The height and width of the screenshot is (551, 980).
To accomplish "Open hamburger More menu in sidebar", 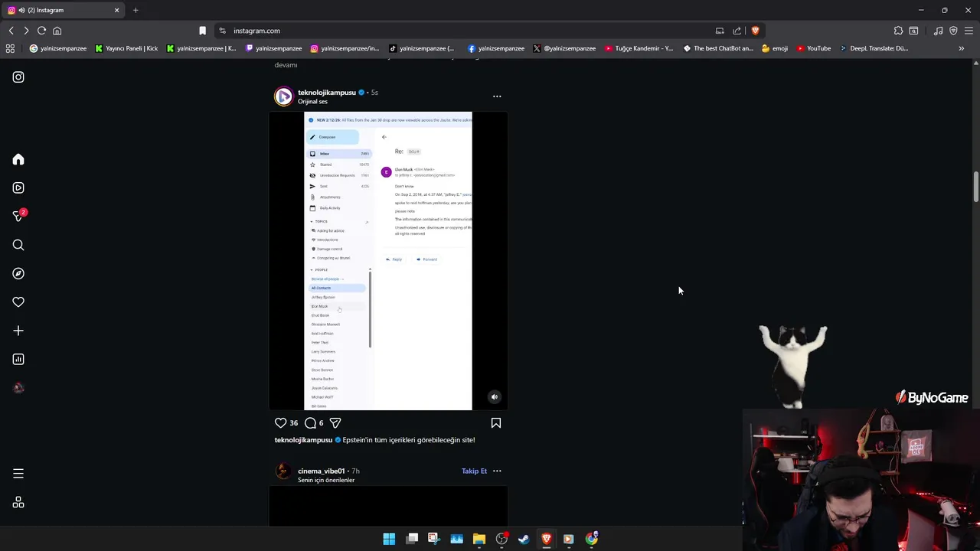I will (18, 474).
